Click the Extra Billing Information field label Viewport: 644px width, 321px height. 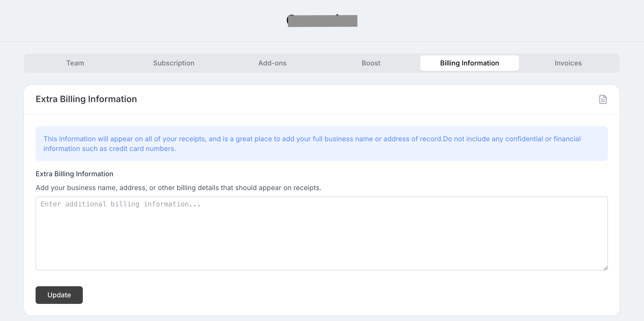point(74,174)
